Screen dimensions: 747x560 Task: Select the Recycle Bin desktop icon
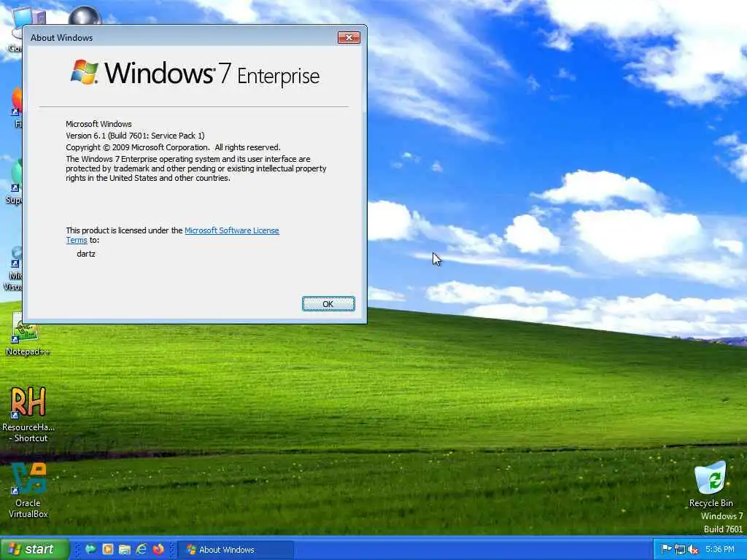[711, 484]
